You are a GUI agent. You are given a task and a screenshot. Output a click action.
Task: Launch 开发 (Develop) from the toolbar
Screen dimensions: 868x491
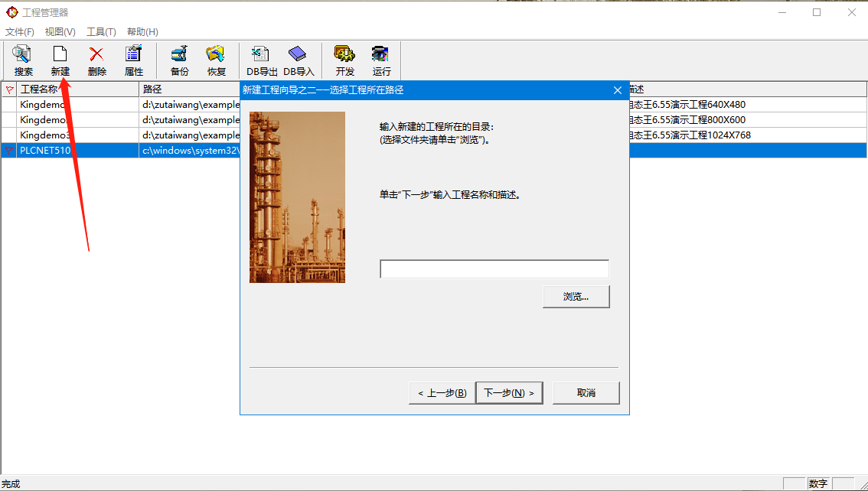coord(344,60)
